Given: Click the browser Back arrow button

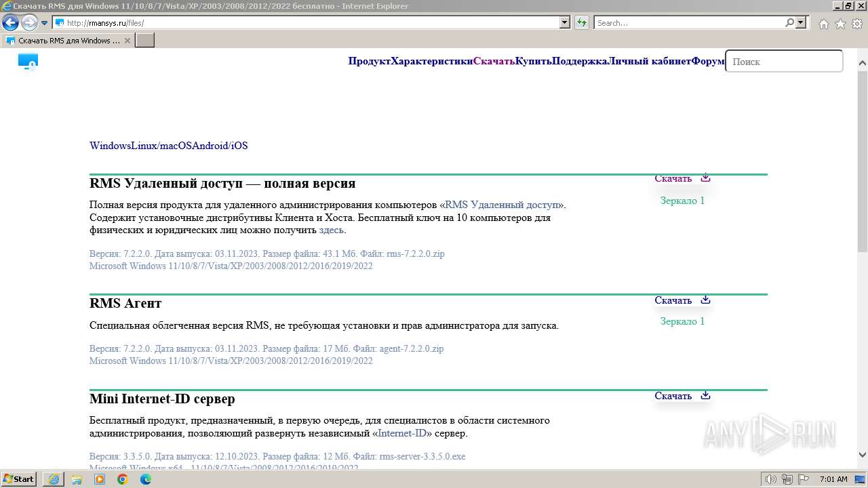Looking at the screenshot, I should [10, 22].
